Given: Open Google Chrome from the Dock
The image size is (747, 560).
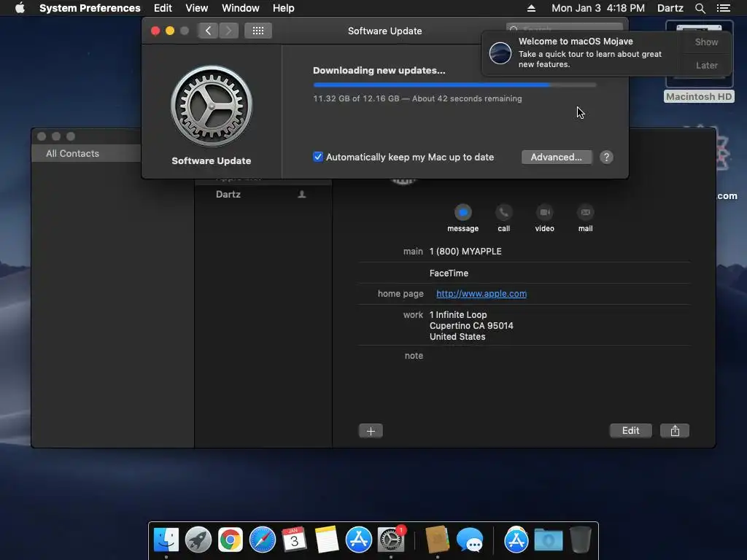Looking at the screenshot, I should (x=230, y=540).
